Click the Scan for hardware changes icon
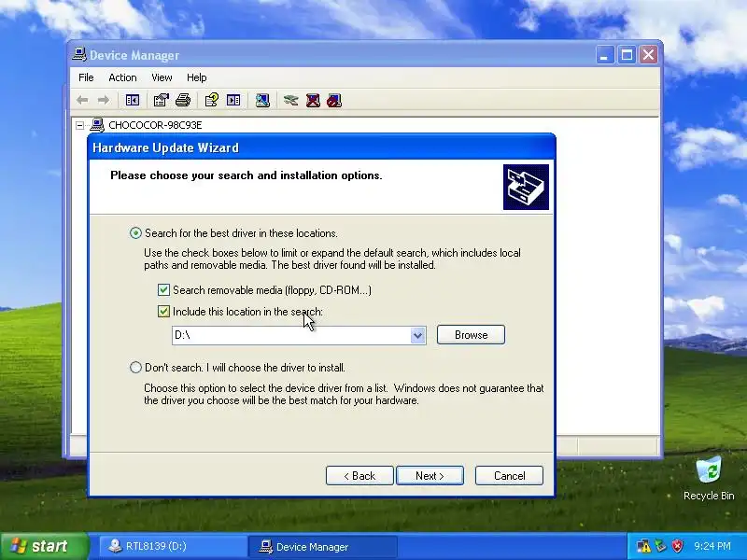This screenshot has height=560, width=747. 262,101
